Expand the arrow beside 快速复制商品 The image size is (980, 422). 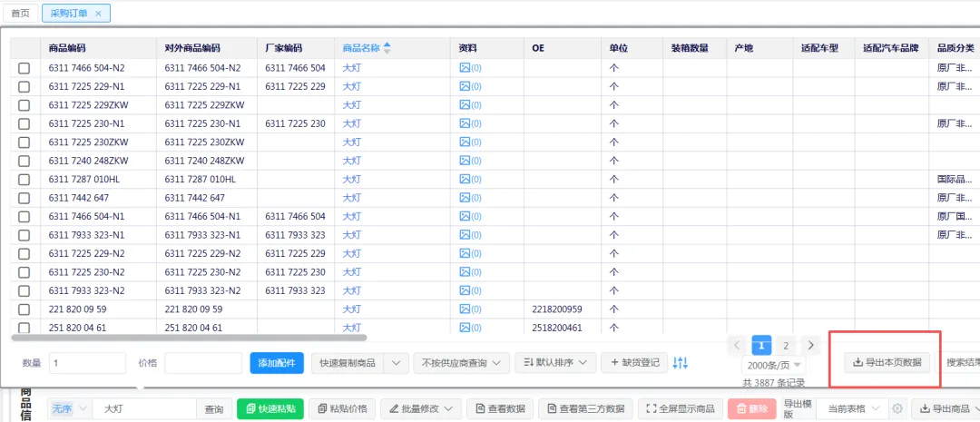(x=397, y=363)
